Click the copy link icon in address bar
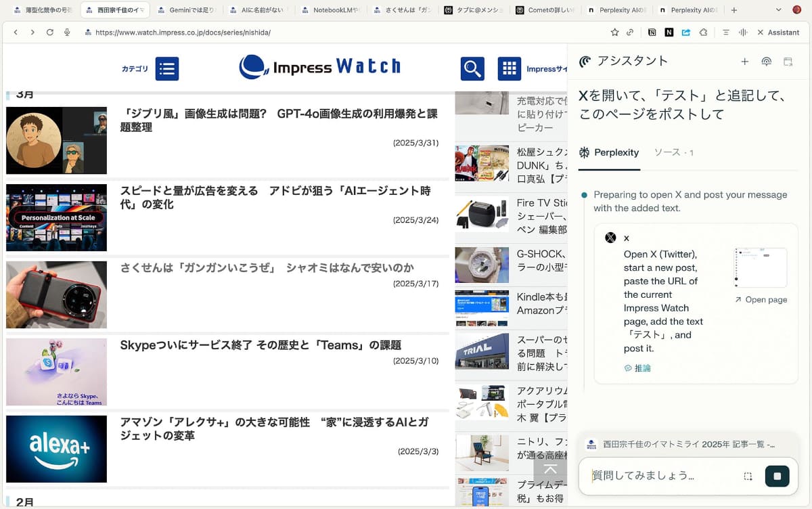Image resolution: width=812 pixels, height=509 pixels. 630,32
